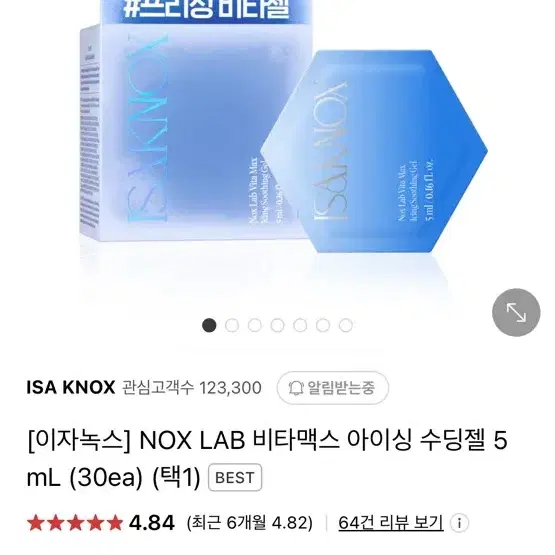555x555 pixels.
Task: Jump to fourth carousel image dot
Action: (x=278, y=325)
